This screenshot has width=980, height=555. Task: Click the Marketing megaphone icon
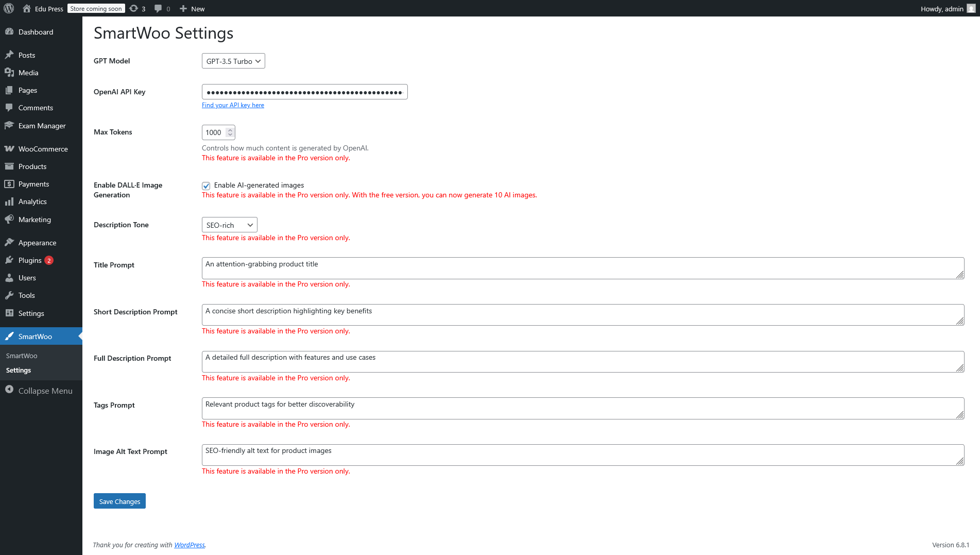[x=9, y=219]
